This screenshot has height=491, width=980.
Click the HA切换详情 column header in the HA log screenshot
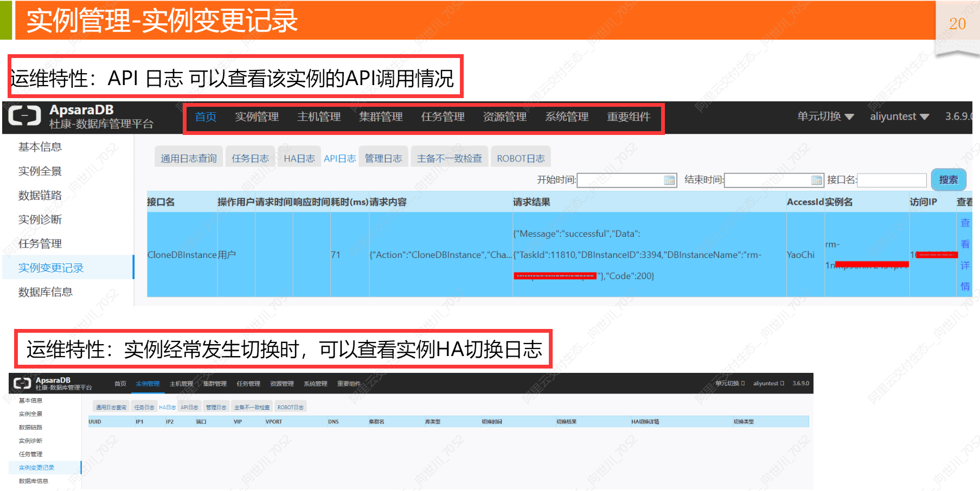tap(645, 421)
